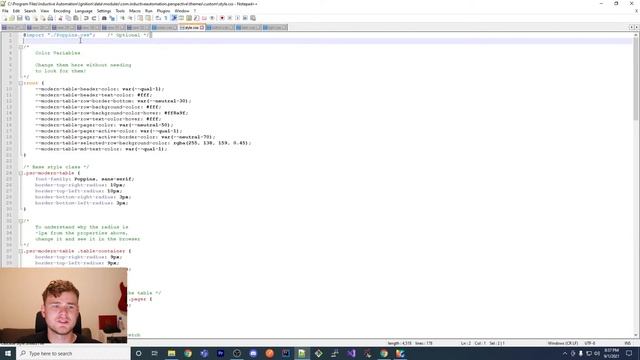
Task: Click the '/* Base style class */' comment line
Action: 56,167
